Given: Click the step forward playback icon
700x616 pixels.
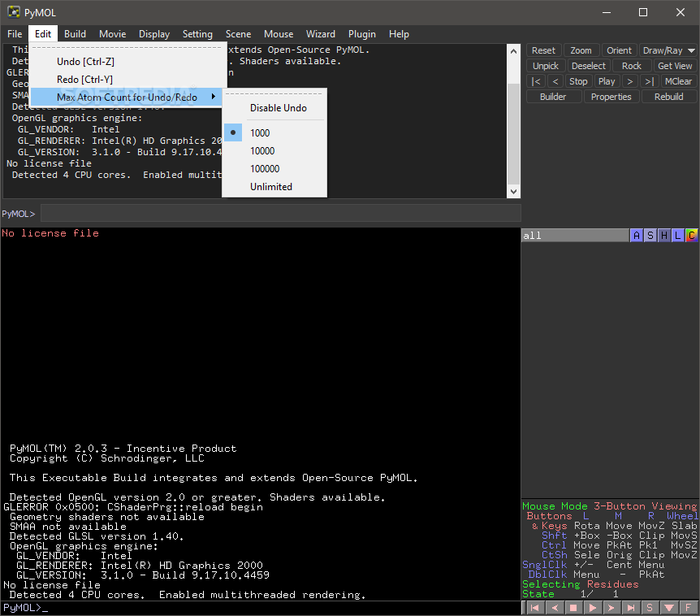Looking at the screenshot, I should click(611, 608).
